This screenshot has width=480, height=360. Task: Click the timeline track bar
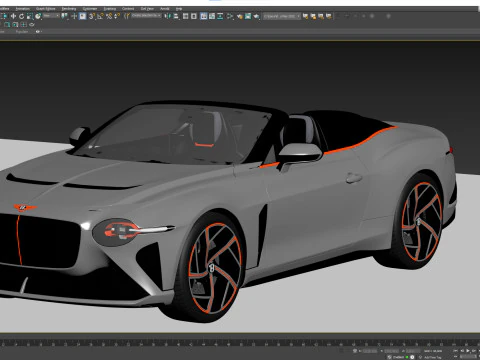tap(240, 342)
